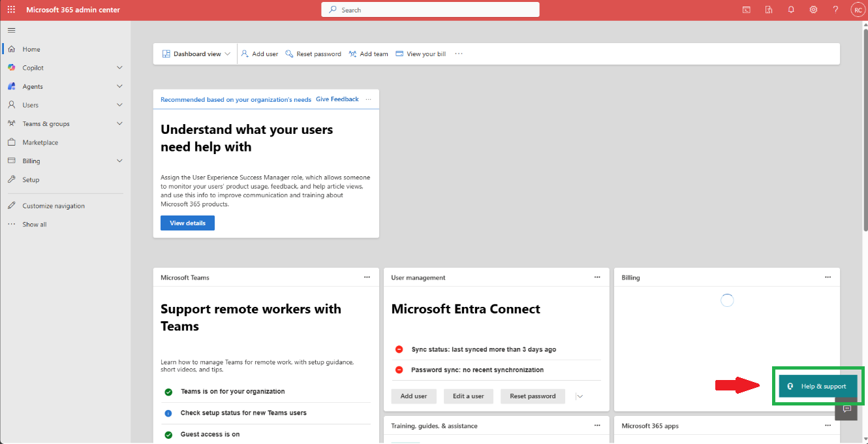
Task: Open the RC account avatar
Action: pyautogui.click(x=858, y=10)
